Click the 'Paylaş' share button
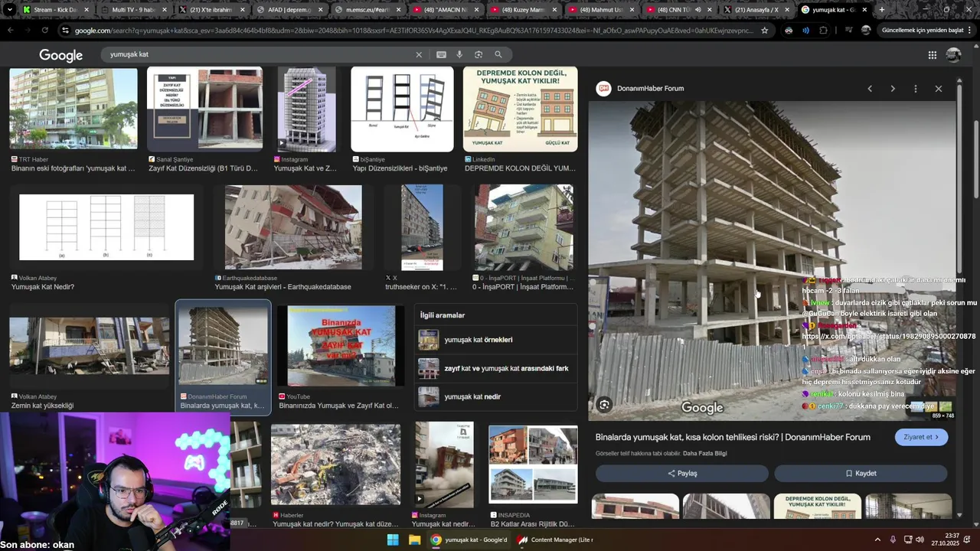Screen dimensions: 980x551 682,473
